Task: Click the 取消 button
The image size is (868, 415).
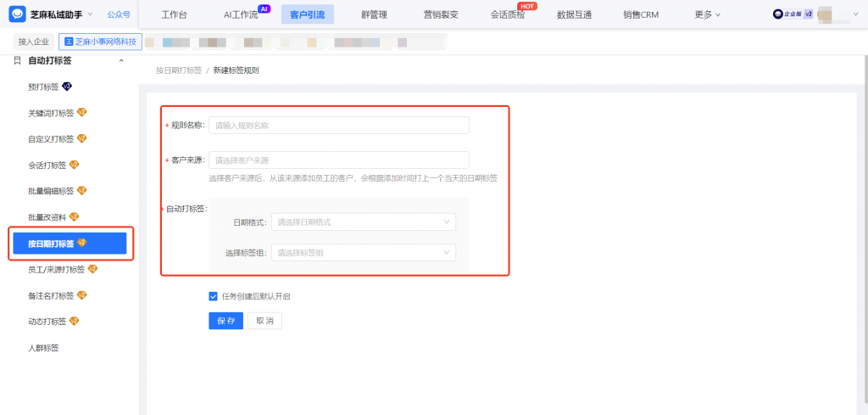Action: (x=264, y=321)
